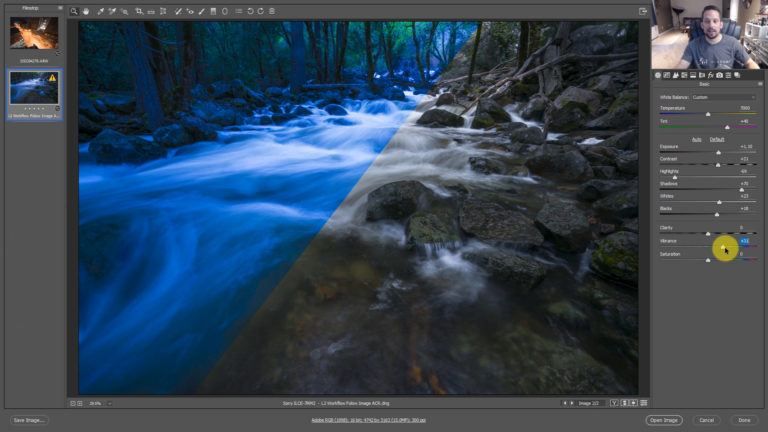The height and width of the screenshot is (432, 768).
Task: Open preview preferences menu icon
Action: click(x=644, y=403)
